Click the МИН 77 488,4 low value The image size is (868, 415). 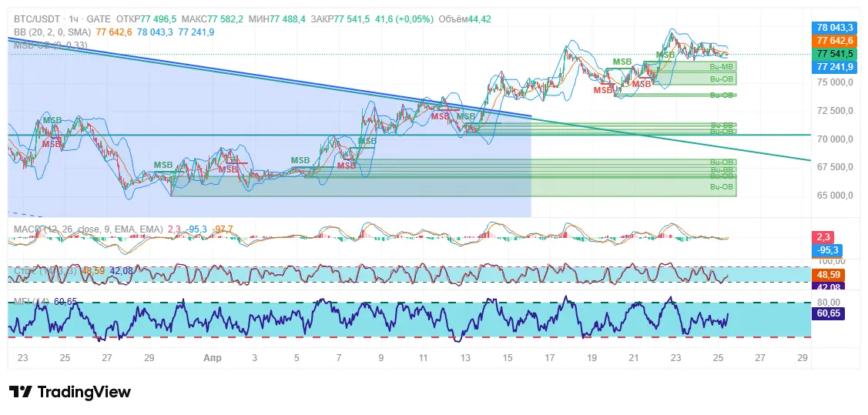(x=277, y=19)
